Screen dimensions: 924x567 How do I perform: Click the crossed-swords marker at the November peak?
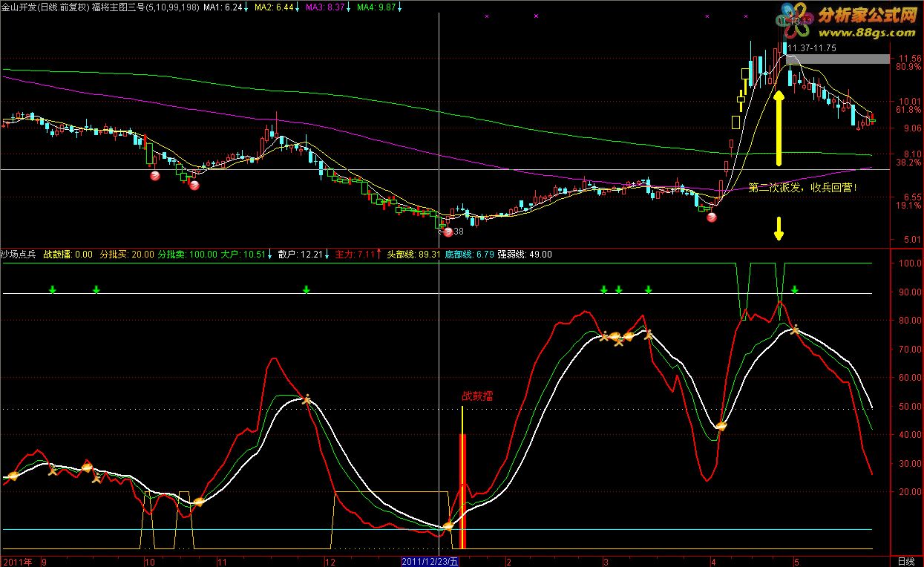[307, 399]
